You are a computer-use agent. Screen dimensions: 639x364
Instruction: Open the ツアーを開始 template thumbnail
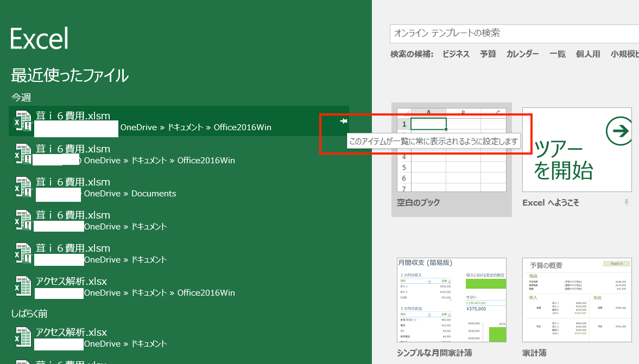click(x=577, y=150)
